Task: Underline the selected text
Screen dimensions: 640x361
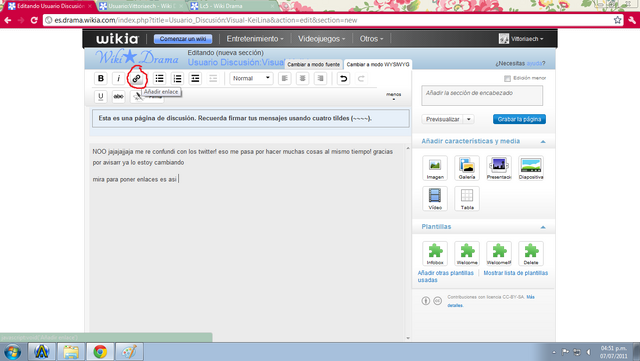Action: pyautogui.click(x=100, y=96)
